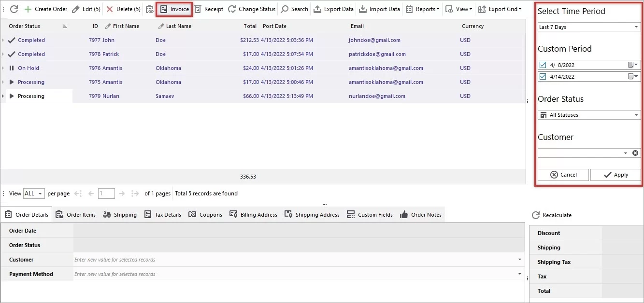Check the 4/8/2022 custom period checkbox
This screenshot has height=303, width=644.
[x=542, y=64]
